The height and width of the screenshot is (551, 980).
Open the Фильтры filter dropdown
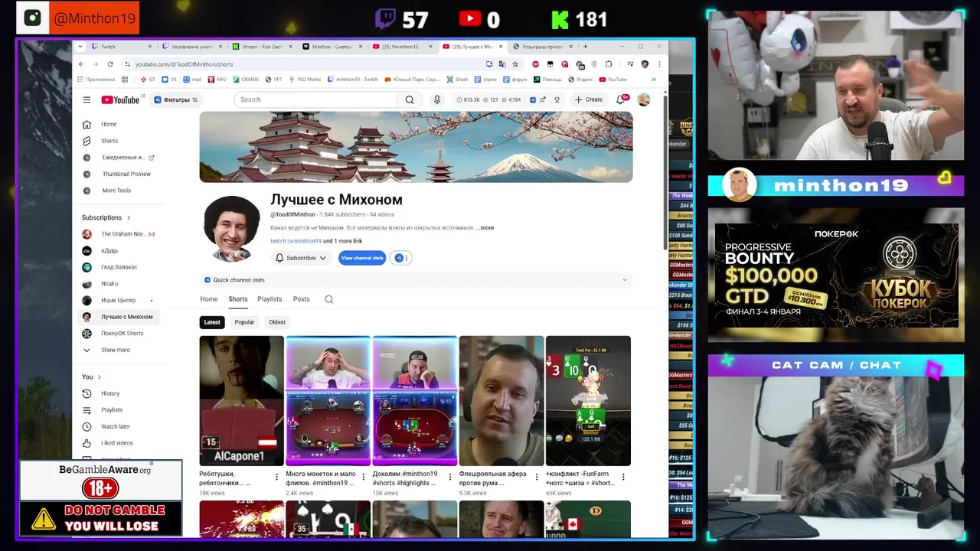[x=176, y=99]
